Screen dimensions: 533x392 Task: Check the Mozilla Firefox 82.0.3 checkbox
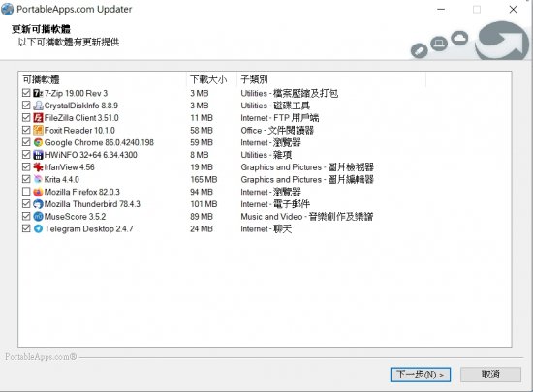pyautogui.click(x=26, y=192)
